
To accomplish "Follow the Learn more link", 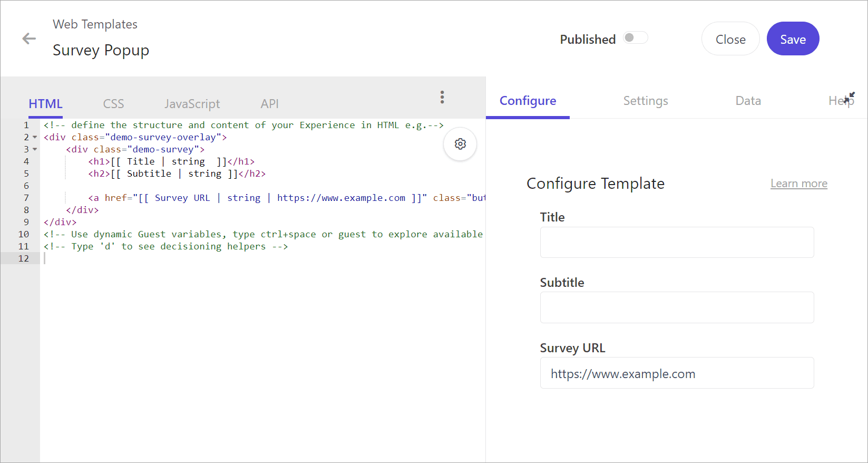I will 798,184.
